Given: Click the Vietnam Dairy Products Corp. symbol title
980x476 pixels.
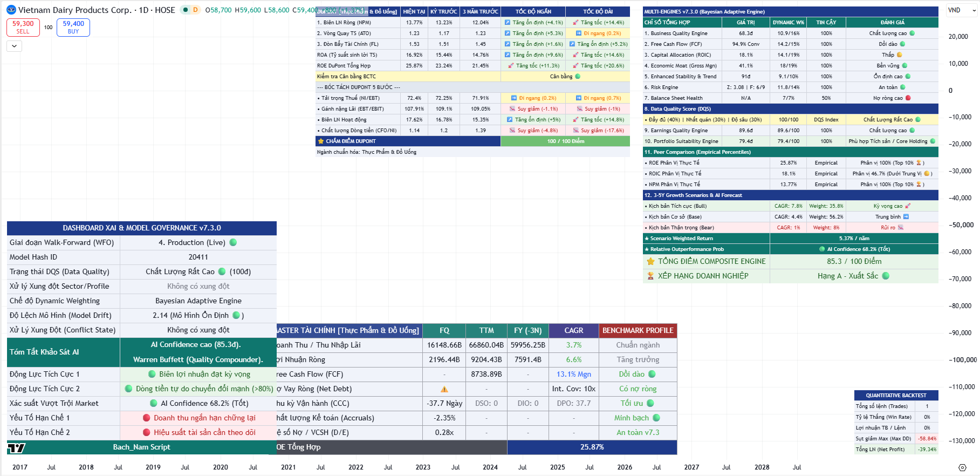Looking at the screenshot, I should coord(75,10).
